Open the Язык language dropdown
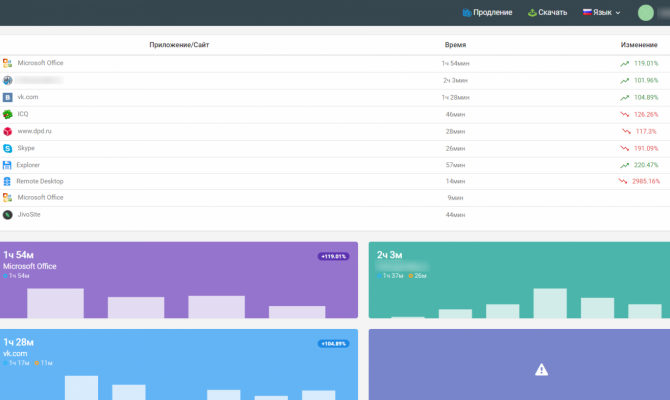The image size is (670, 400). [x=602, y=12]
